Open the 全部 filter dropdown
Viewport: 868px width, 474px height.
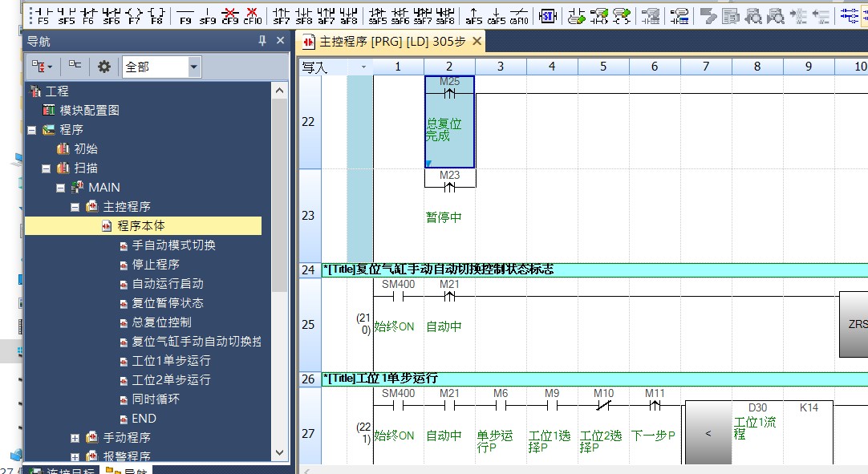click(x=193, y=67)
